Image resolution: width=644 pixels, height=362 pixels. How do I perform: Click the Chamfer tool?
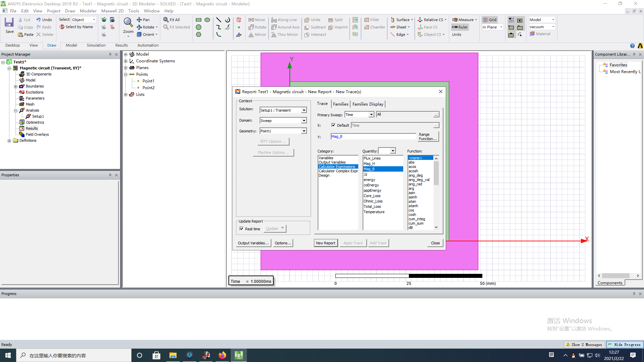(x=374, y=27)
